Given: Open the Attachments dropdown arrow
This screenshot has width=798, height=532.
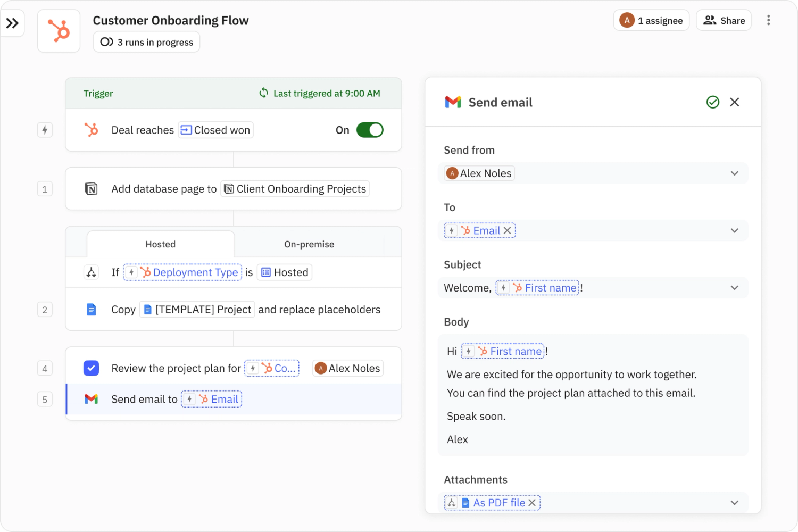Looking at the screenshot, I should (735, 503).
